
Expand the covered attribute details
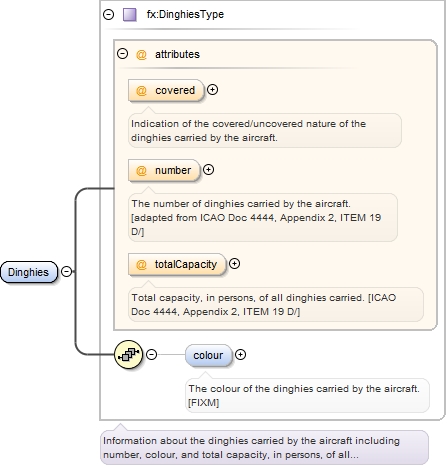212,90
